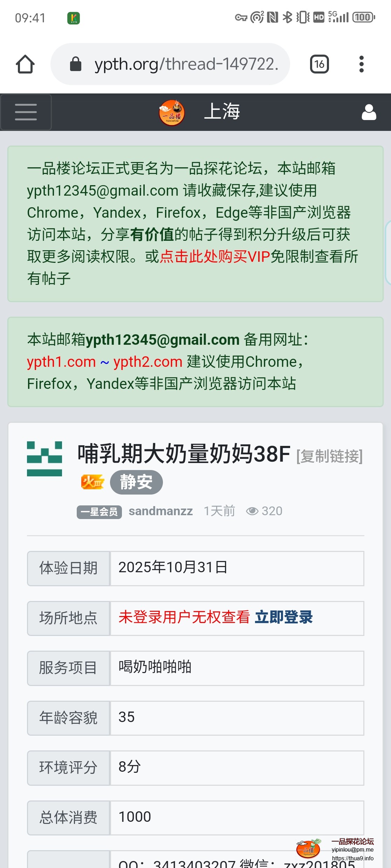Open the user account profile icon
The width and height of the screenshot is (391, 868).
(x=369, y=112)
